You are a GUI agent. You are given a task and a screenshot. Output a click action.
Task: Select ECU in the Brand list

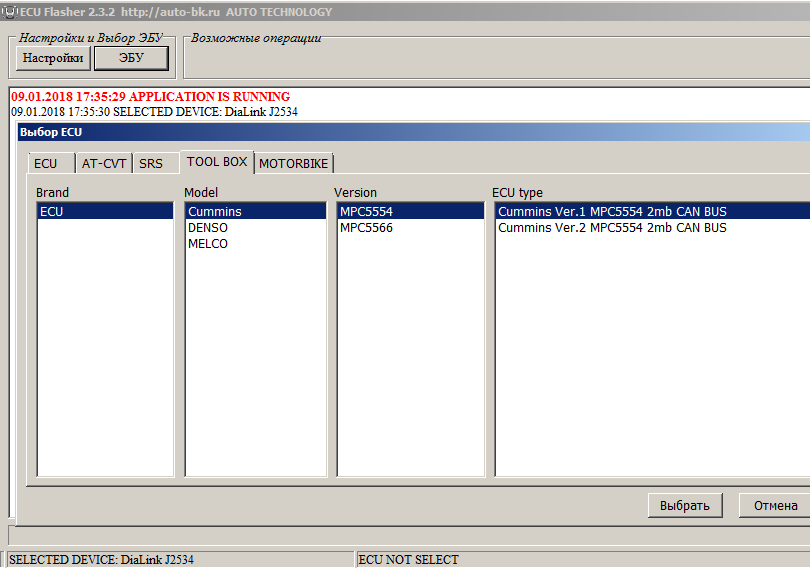tap(105, 211)
